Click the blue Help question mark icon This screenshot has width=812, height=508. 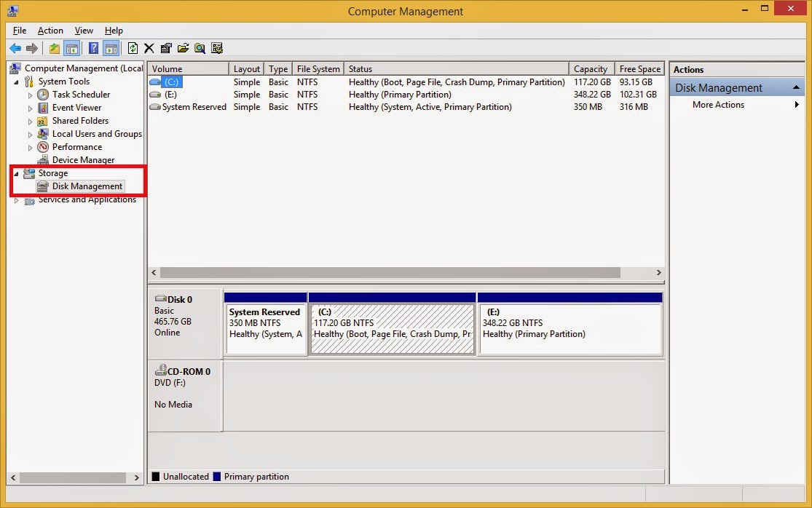pyautogui.click(x=93, y=49)
